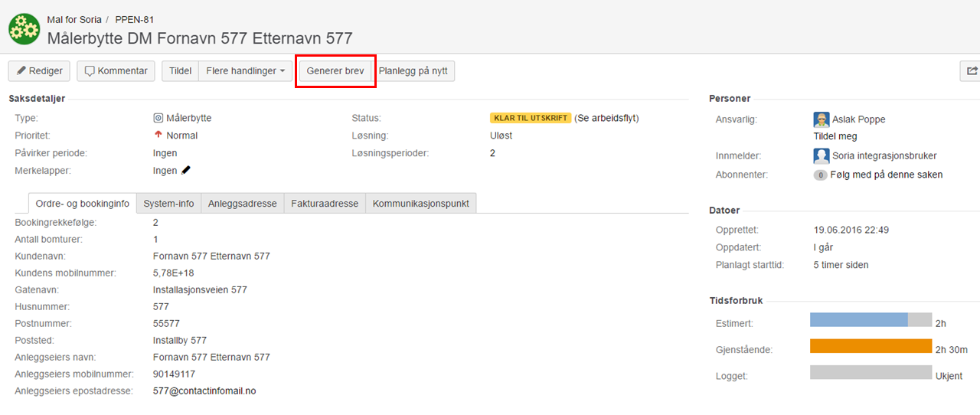Open the Anleggsadresse tab
Image resolution: width=980 pixels, height=415 pixels.
click(243, 204)
